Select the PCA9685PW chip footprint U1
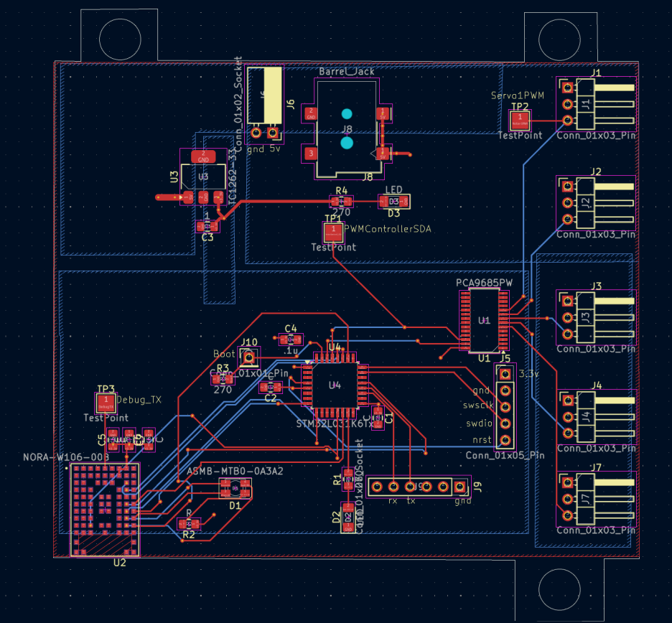 pyautogui.click(x=482, y=320)
